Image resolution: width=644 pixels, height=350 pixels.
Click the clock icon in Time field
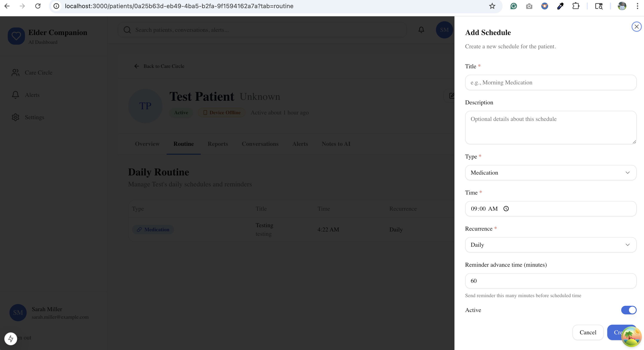506,208
